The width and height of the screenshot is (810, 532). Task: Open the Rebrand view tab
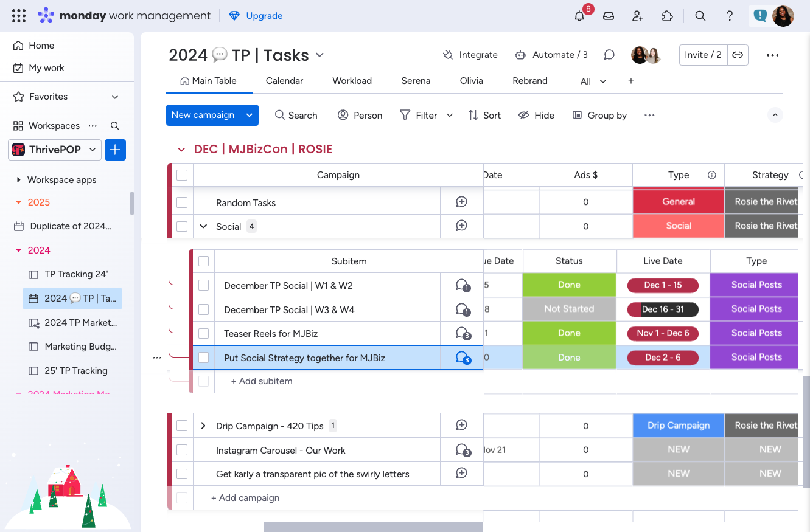530,81
